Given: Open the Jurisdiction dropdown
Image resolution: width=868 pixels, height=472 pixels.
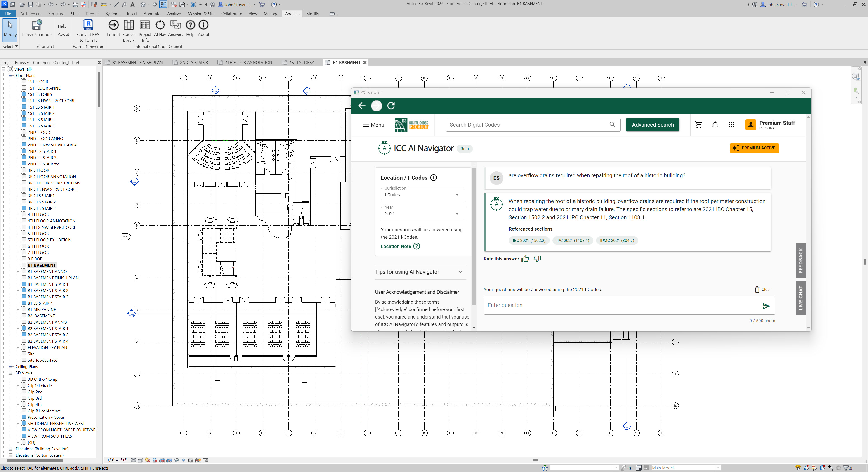Looking at the screenshot, I should pos(422,195).
